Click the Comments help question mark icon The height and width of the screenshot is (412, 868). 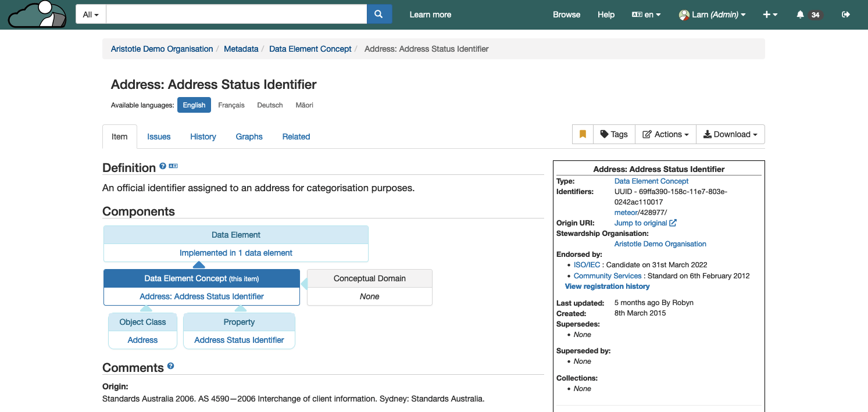[170, 366]
